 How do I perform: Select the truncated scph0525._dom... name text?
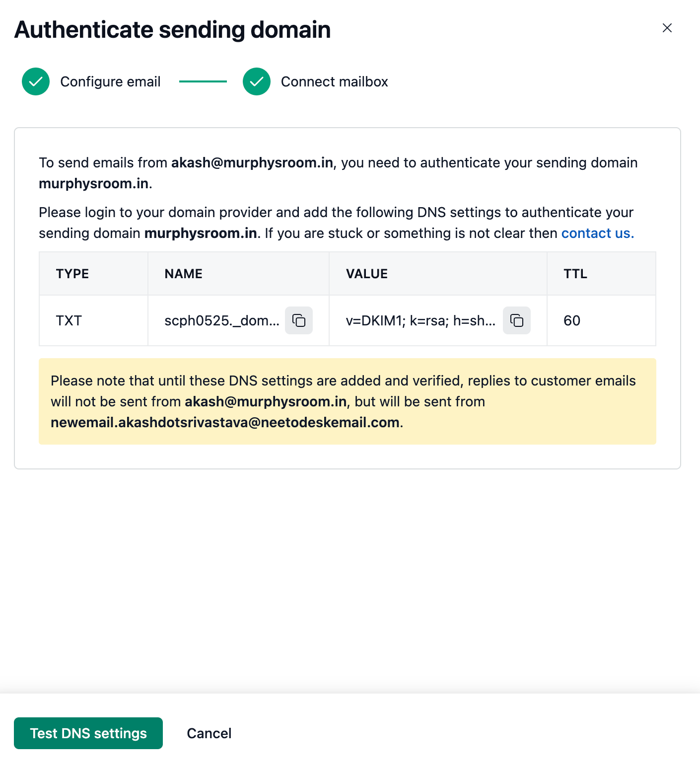222,321
